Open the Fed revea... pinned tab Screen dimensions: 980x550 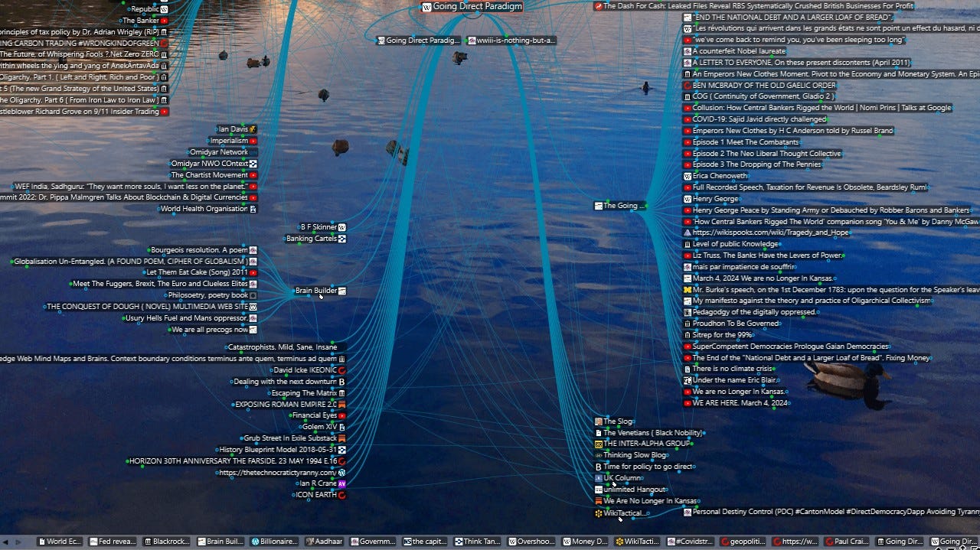tap(113, 542)
